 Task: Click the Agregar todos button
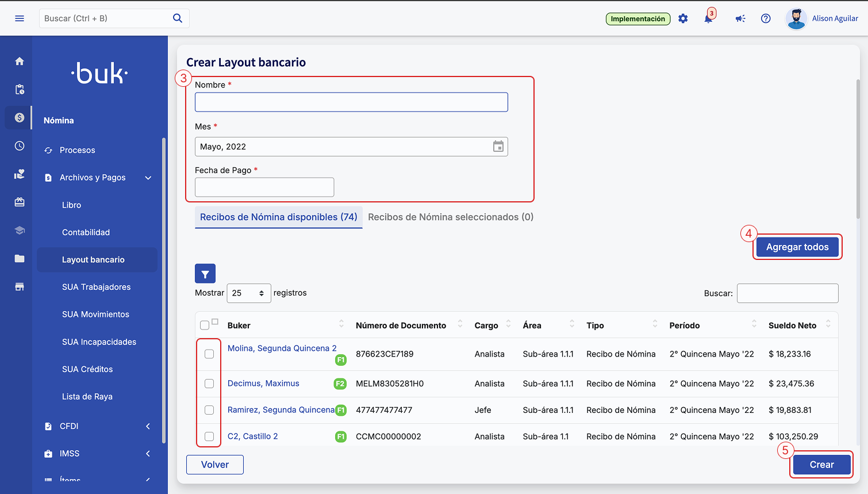coord(797,247)
